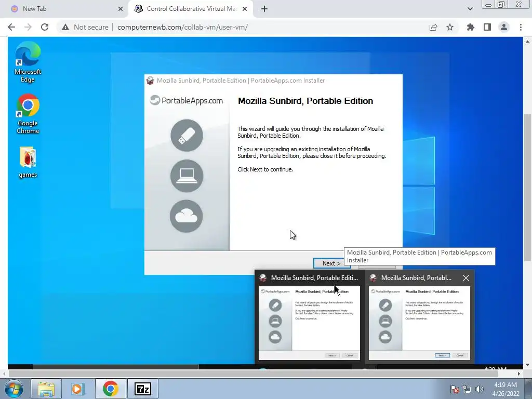Open Chrome profile avatar menu
Screen dimensions: 532x399
point(504,27)
